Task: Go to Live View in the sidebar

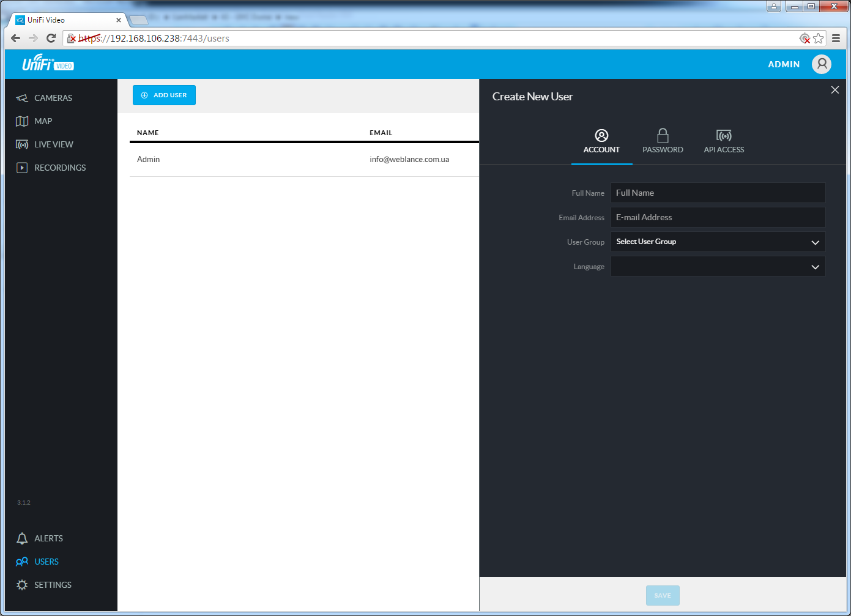Action: point(53,144)
